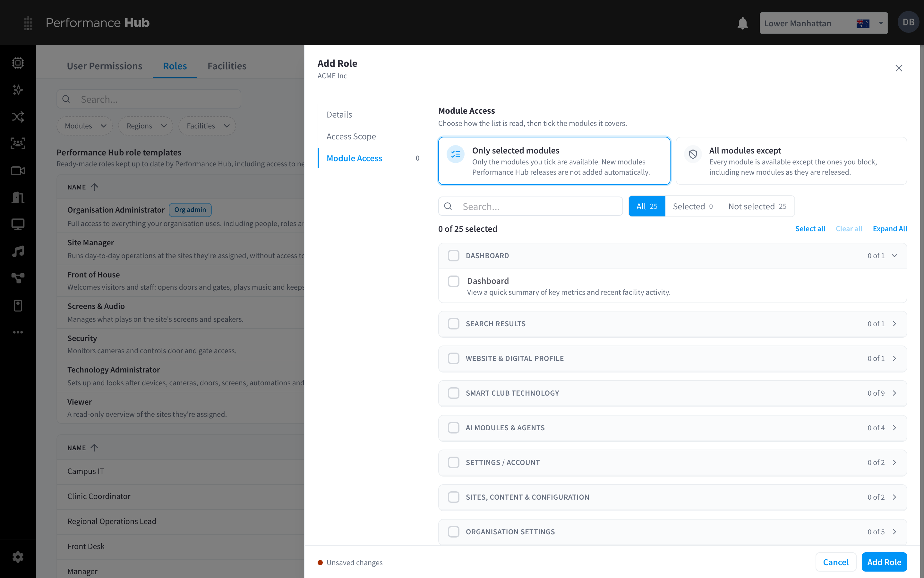The image size is (924, 578).
Task: Tick the SMART CLUB TECHNOLOGY checkbox
Action: pos(453,393)
